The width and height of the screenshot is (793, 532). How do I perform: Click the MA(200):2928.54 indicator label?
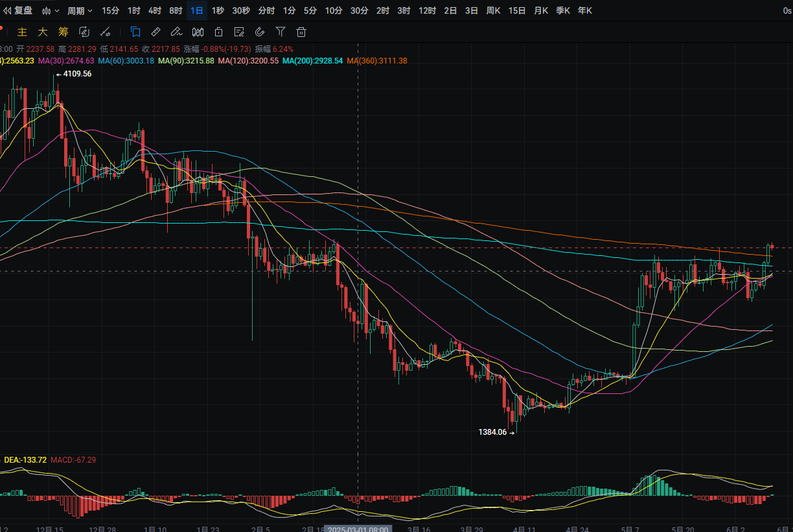[x=313, y=60]
